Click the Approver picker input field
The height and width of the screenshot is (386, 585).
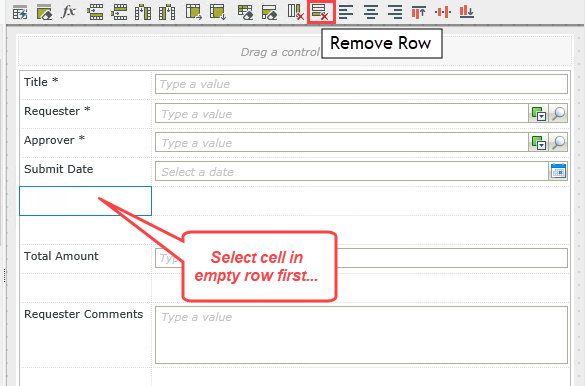(342, 142)
